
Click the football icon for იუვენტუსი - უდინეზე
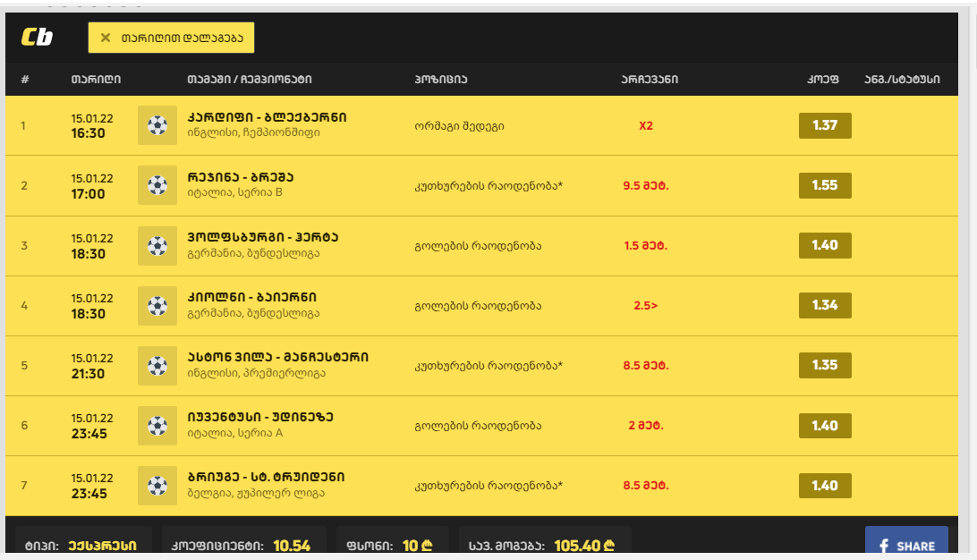[157, 426]
